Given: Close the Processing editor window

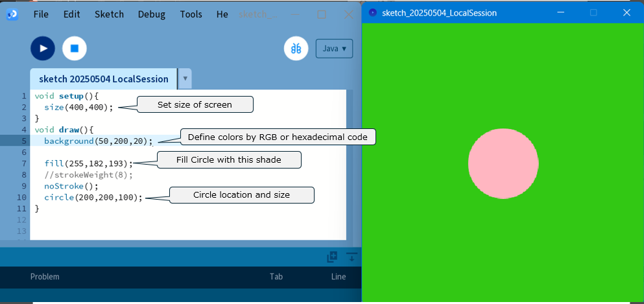Looking at the screenshot, I should (x=348, y=15).
